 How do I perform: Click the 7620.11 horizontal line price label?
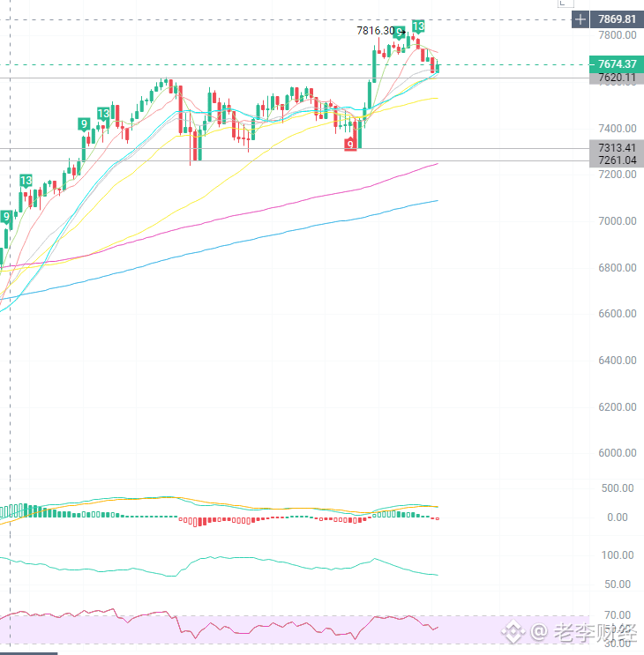pos(617,78)
